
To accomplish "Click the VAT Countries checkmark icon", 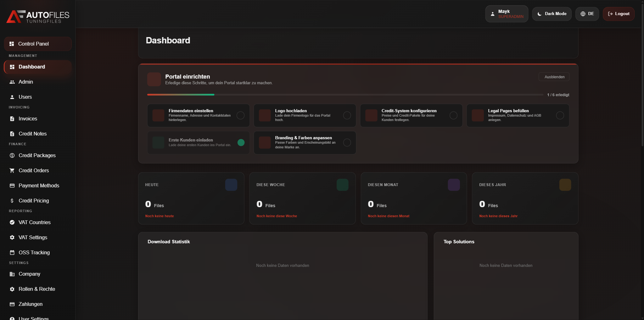I will 12,222.
